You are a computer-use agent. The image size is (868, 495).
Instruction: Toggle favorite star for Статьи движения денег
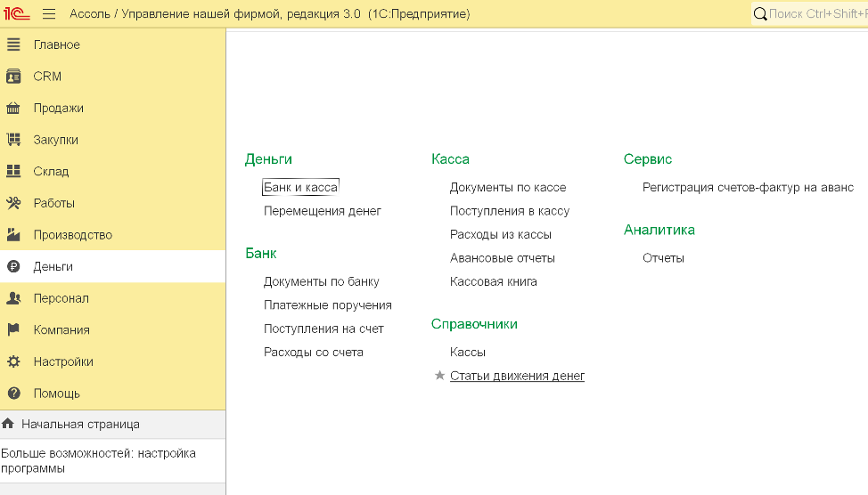439,376
